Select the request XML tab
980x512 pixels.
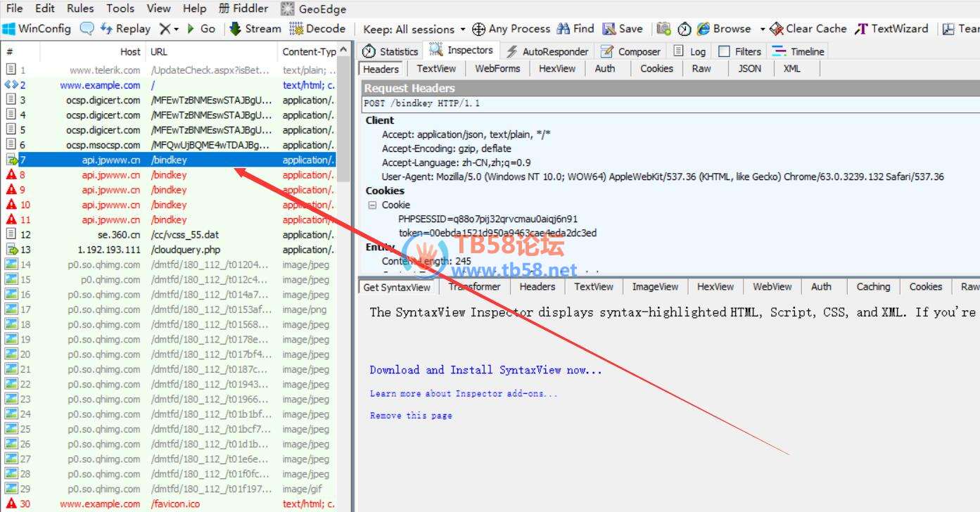click(x=792, y=69)
